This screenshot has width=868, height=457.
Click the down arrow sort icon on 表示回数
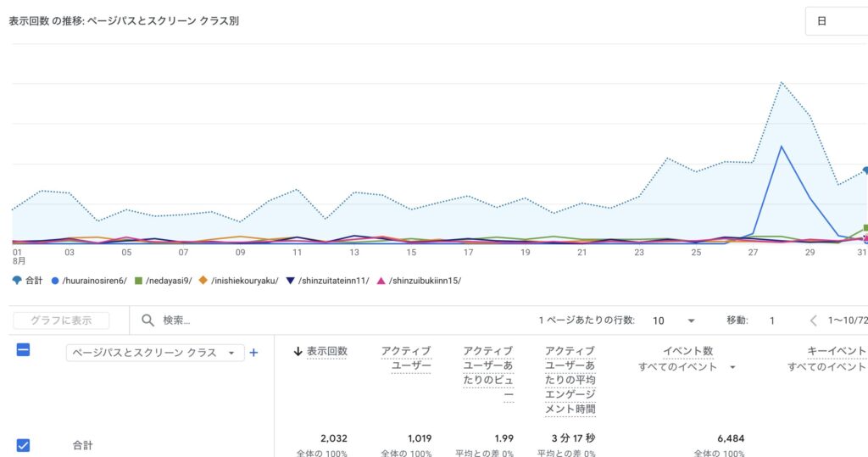pos(298,351)
